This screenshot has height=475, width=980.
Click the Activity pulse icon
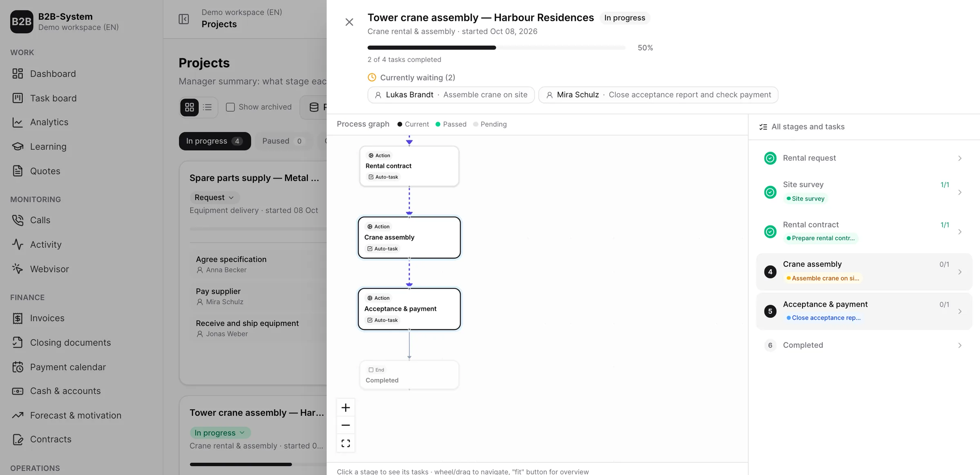pos(18,244)
